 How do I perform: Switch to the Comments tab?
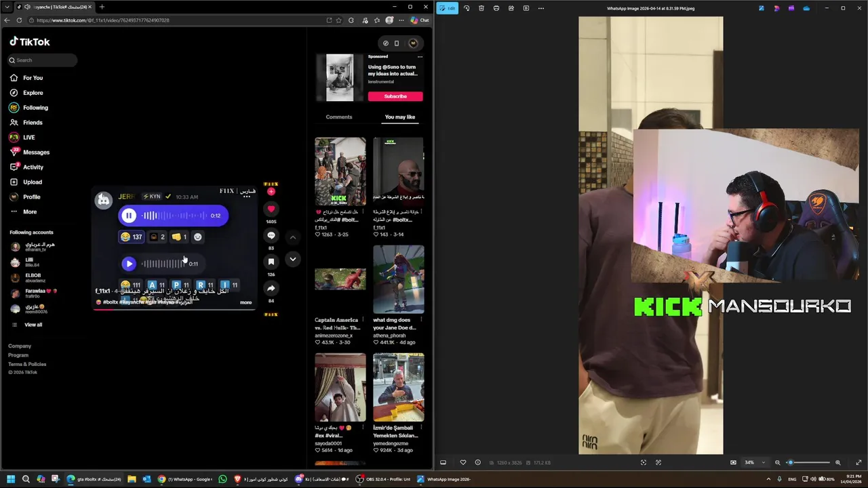(x=339, y=117)
